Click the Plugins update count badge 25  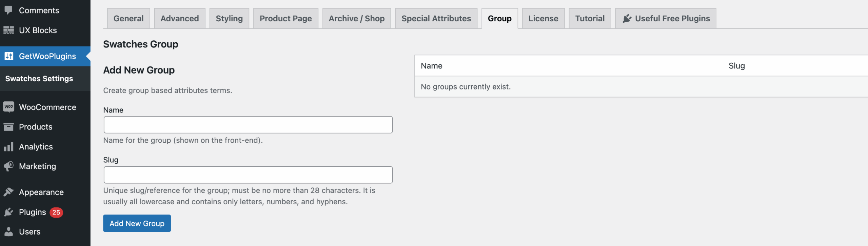(56, 212)
